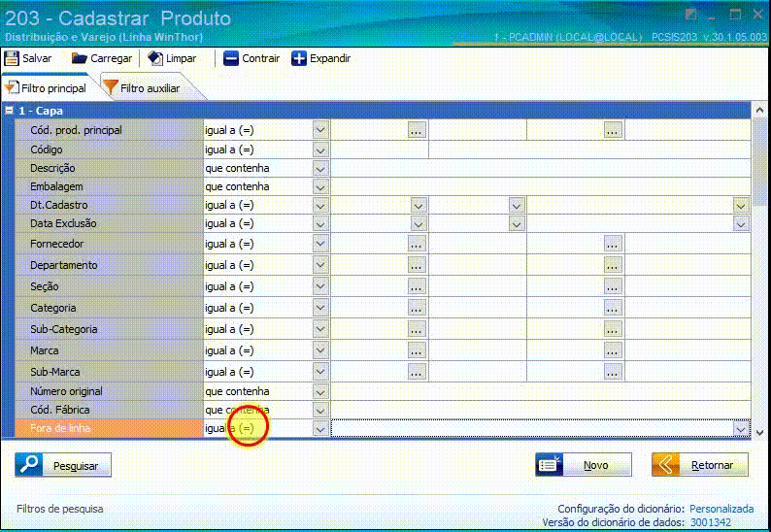Open value dropdown for Fora de linha
This screenshot has width=771, height=532.
[x=741, y=429]
